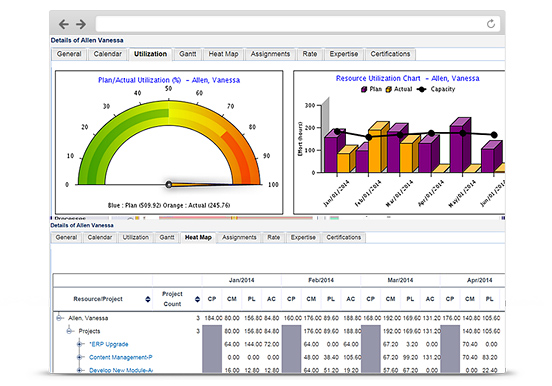The height and width of the screenshot is (386, 552).
Task: Sort by Project Count column arrows
Action: pos(197,299)
